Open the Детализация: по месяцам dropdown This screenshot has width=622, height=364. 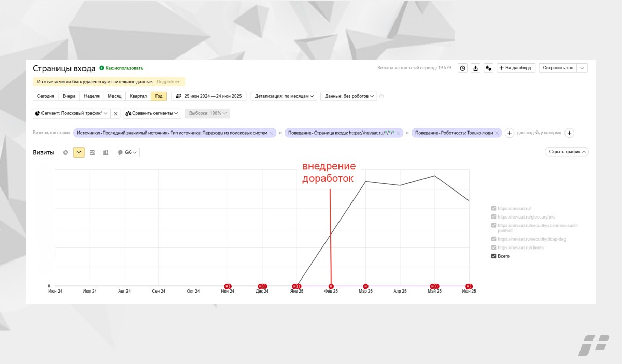click(x=285, y=96)
